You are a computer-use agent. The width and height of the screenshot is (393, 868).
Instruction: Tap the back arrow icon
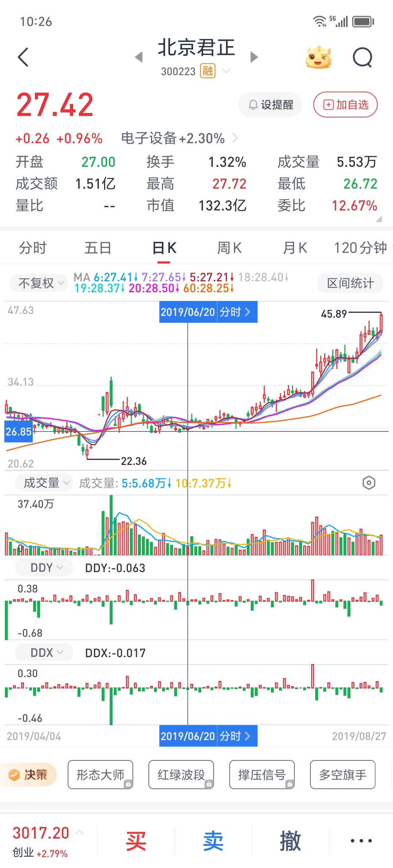coord(23,57)
